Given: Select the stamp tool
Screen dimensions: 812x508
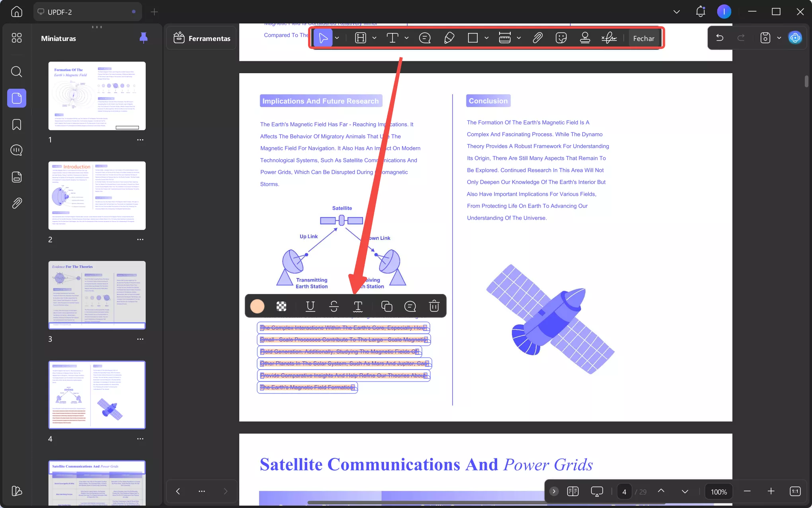Looking at the screenshot, I should click(x=585, y=38).
